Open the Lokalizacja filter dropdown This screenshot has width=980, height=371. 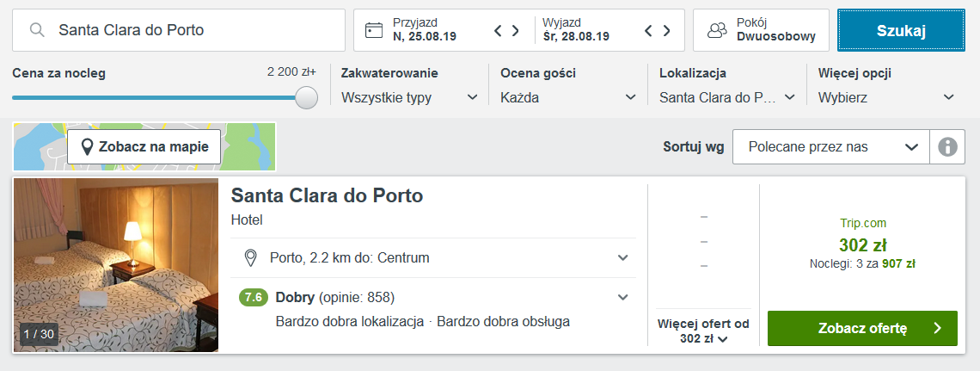pos(727,97)
